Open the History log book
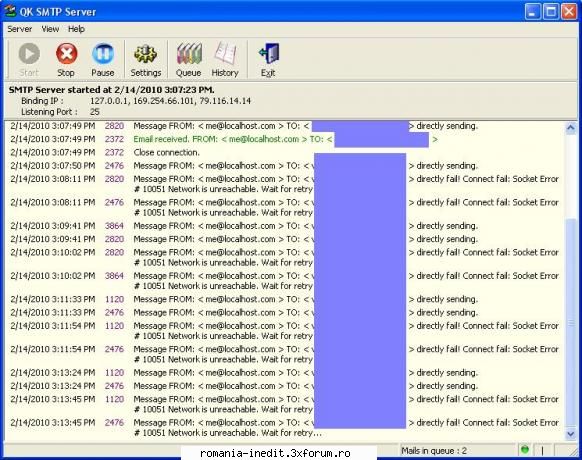 [225, 59]
